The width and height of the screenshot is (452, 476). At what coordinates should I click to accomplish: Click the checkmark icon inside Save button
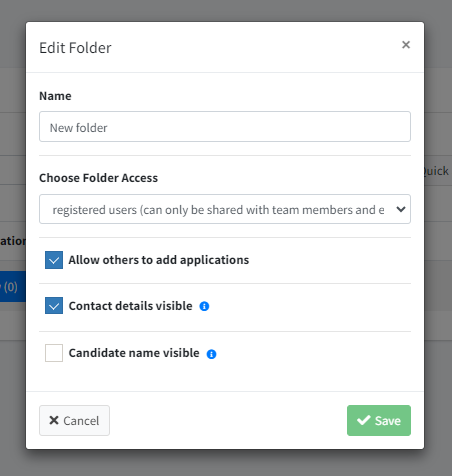click(x=364, y=420)
